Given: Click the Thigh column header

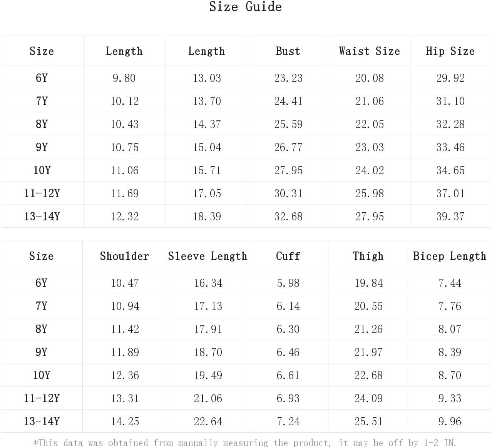Looking at the screenshot, I should point(368,256).
